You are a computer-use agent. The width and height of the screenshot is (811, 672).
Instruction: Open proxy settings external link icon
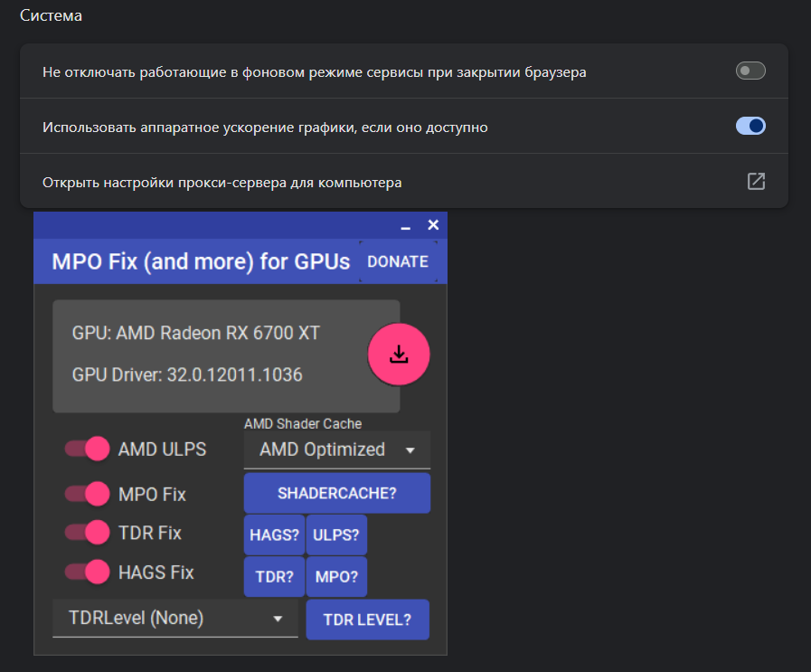tap(756, 182)
